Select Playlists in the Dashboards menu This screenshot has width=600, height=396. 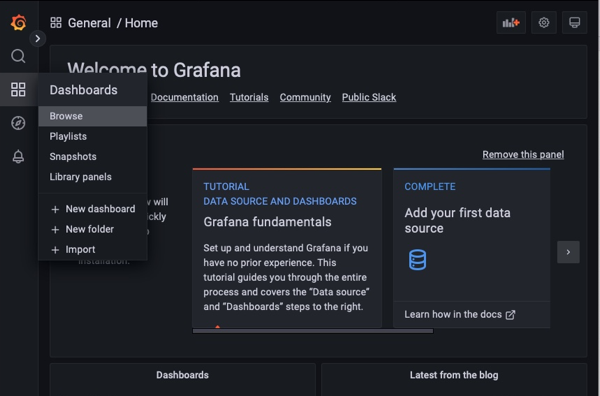pos(93,136)
